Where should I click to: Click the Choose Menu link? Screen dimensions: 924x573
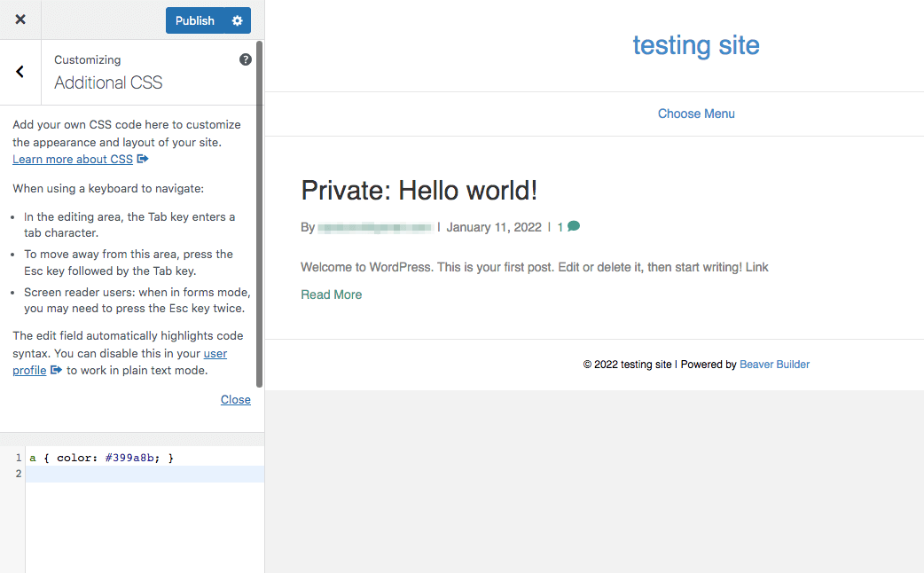point(696,114)
